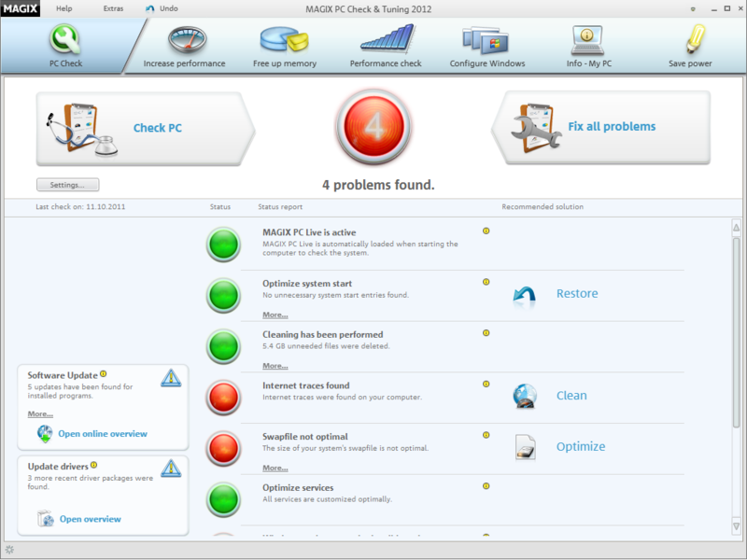Open the Help menu
The image size is (747, 560).
[63, 8]
